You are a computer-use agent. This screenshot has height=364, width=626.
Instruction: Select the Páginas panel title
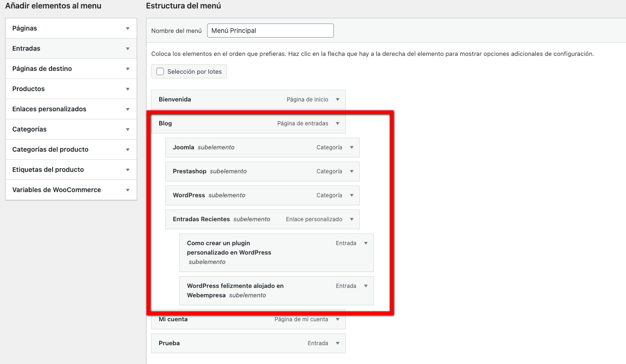(24, 28)
